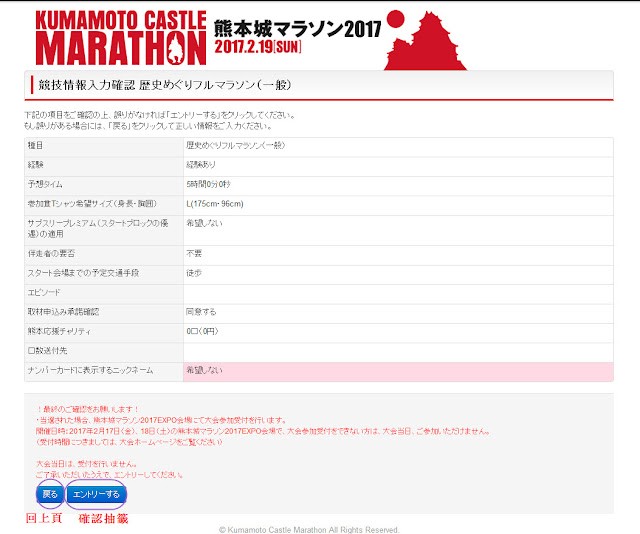Click the 歴史めぐりフルマラソン(一般) event value
The width and height of the screenshot is (640, 534).
236,145
